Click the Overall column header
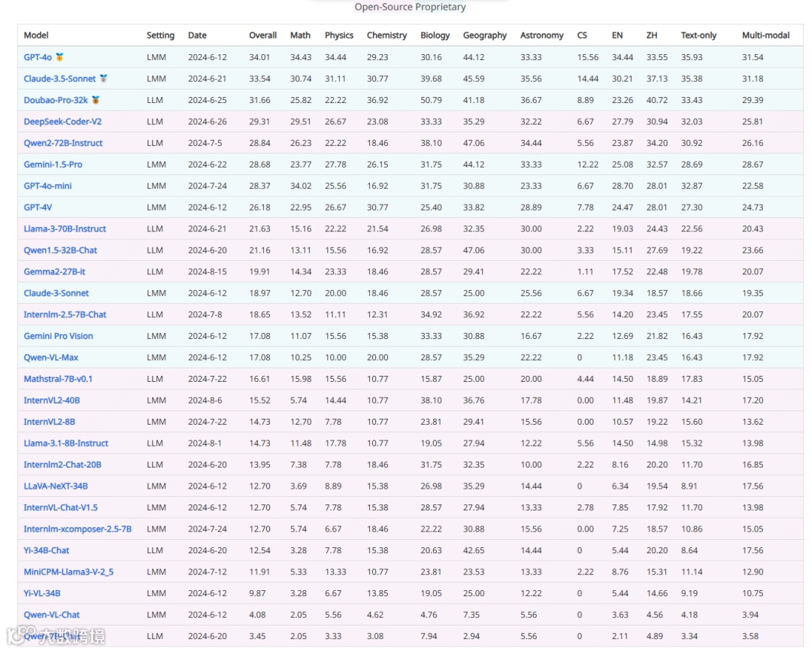The height and width of the screenshot is (651, 812). [263, 35]
